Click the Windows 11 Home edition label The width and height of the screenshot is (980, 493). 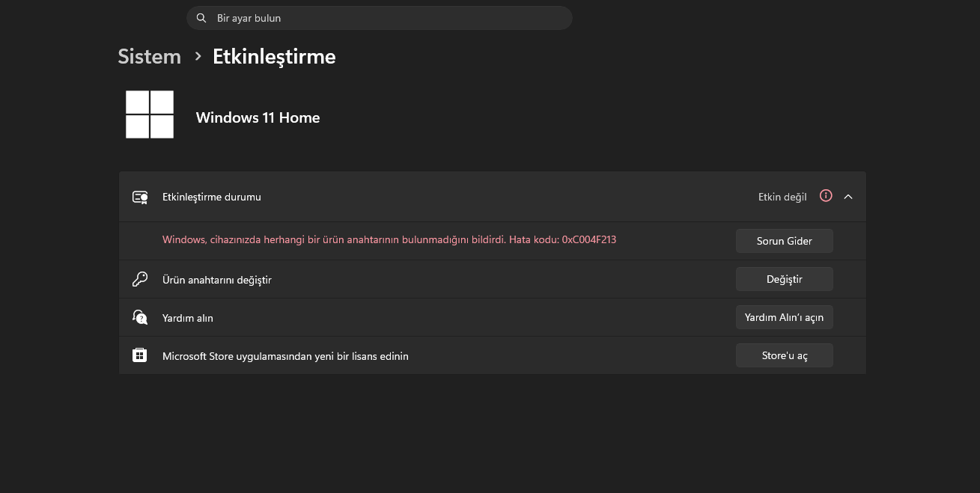tap(258, 117)
